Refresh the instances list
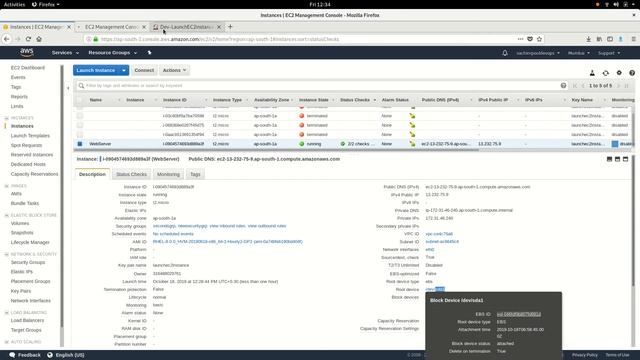 [x=605, y=73]
